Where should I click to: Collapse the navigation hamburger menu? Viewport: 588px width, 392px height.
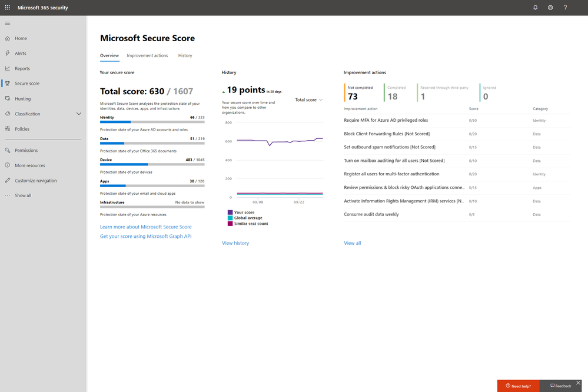click(x=8, y=24)
